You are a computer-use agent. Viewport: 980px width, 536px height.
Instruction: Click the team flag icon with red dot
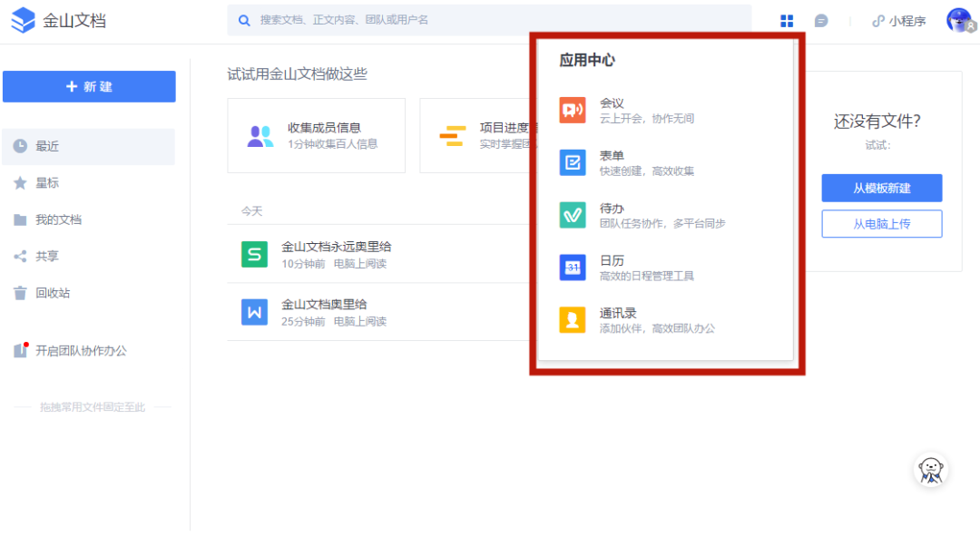coord(21,350)
